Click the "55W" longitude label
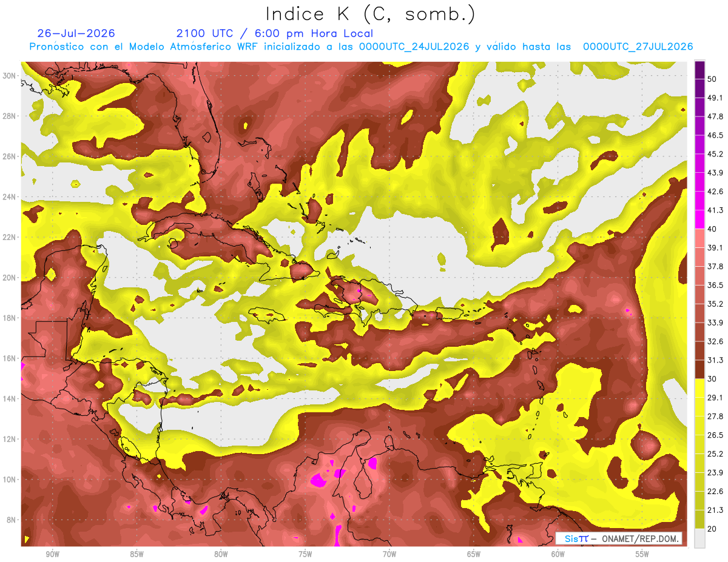The width and height of the screenshot is (728, 562). click(642, 555)
